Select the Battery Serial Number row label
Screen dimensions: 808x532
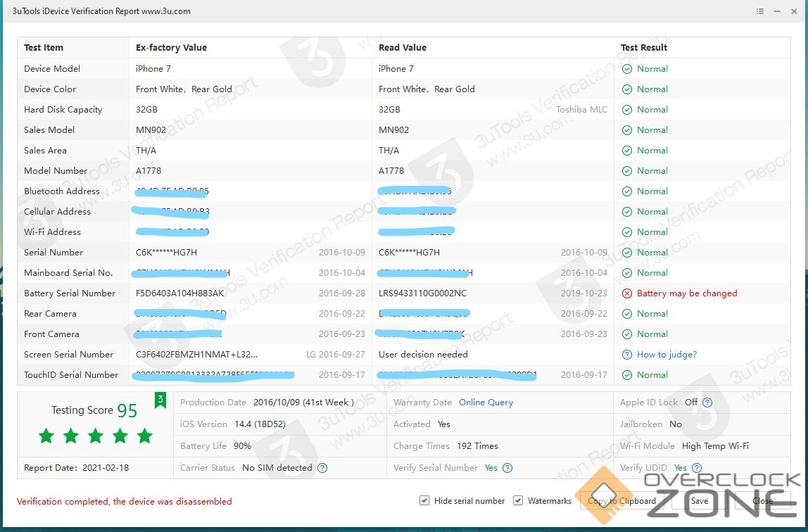click(70, 293)
